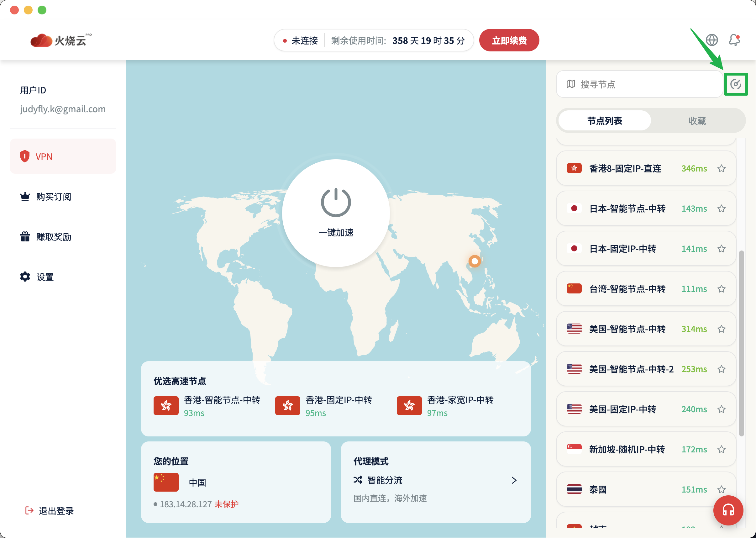Image resolution: width=756 pixels, height=538 pixels.
Task: Click the 火烧云 logo
Action: coord(61,40)
